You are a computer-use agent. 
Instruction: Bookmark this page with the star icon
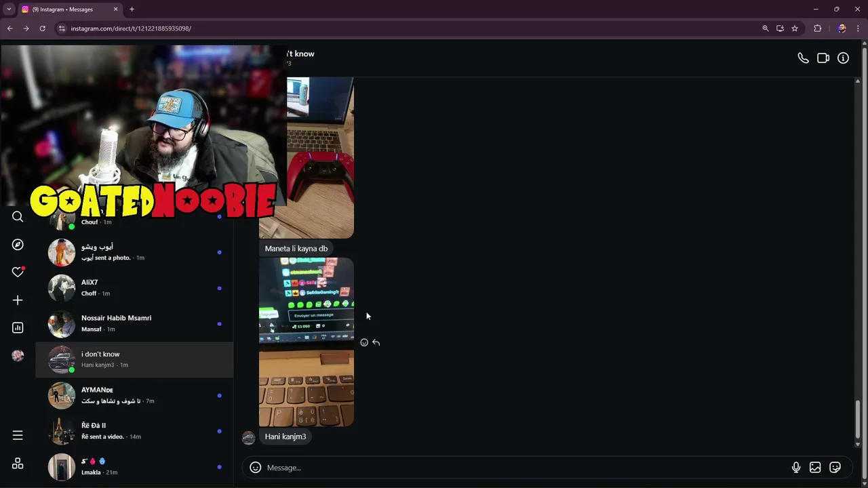[x=795, y=28]
